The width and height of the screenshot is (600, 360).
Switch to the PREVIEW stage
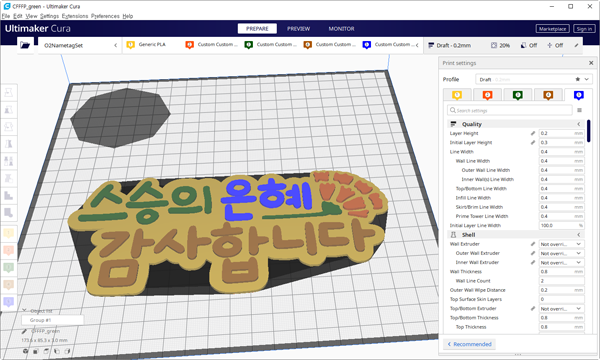(298, 29)
